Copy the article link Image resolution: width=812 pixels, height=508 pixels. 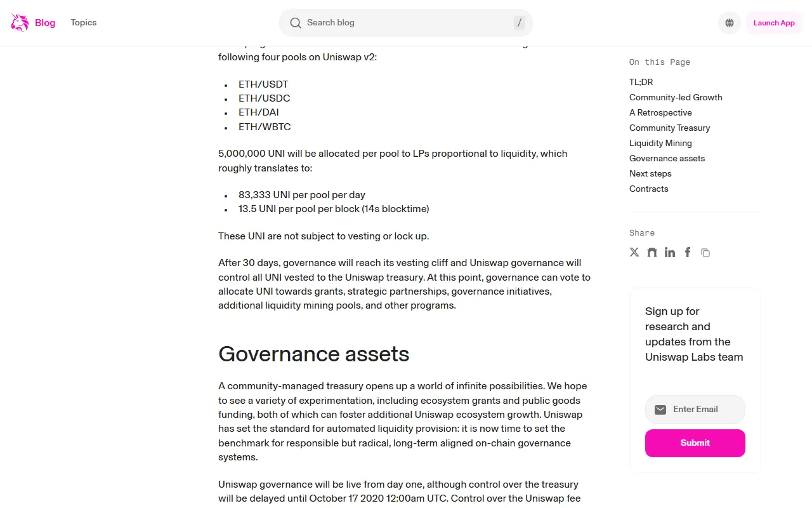[x=705, y=253]
